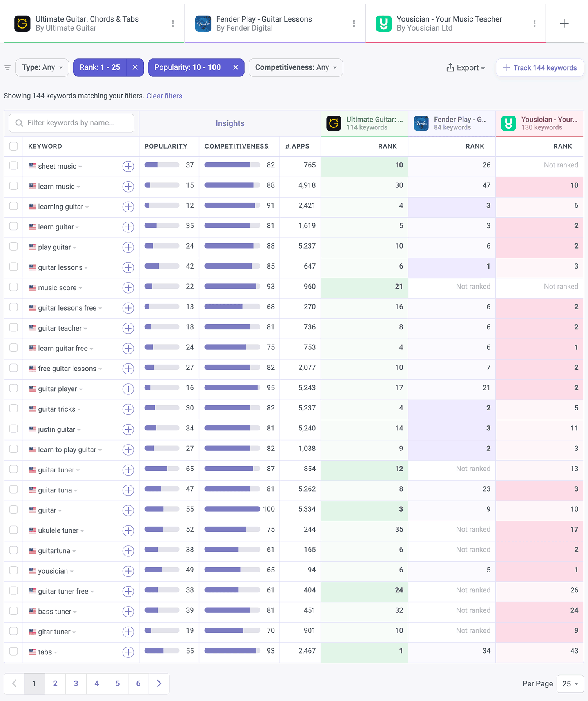Add 'play guitar' keyword with plus icon
This screenshot has height=701, width=588.
[128, 247]
